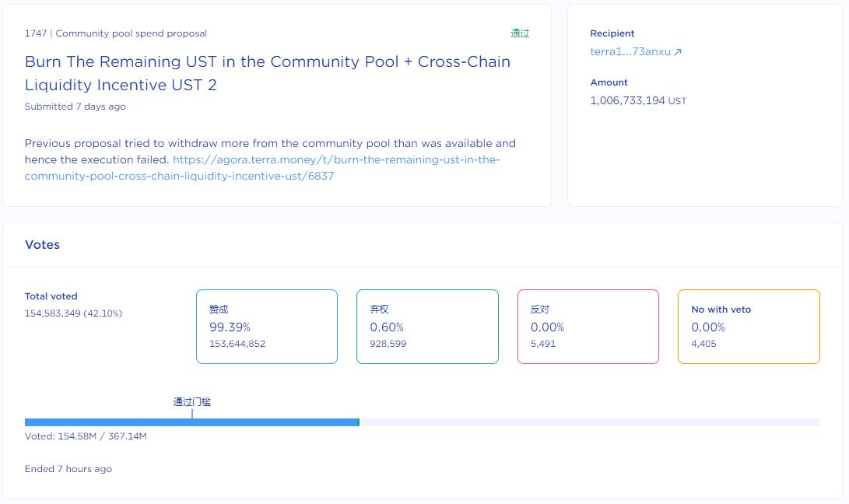Click the 928,599 abstain vote count
Viewport: 849px width, 504px height.
point(388,344)
